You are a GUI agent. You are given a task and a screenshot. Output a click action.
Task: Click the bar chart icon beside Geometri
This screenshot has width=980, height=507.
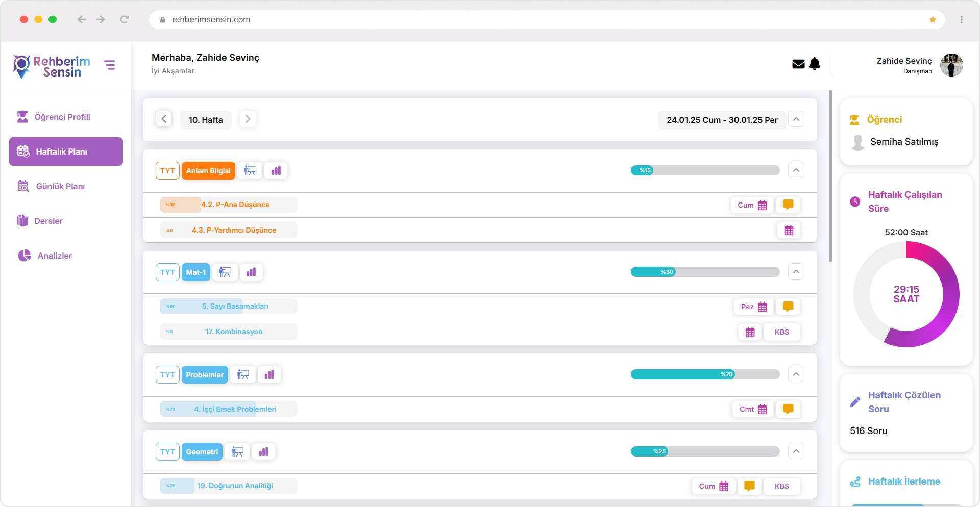tap(263, 452)
